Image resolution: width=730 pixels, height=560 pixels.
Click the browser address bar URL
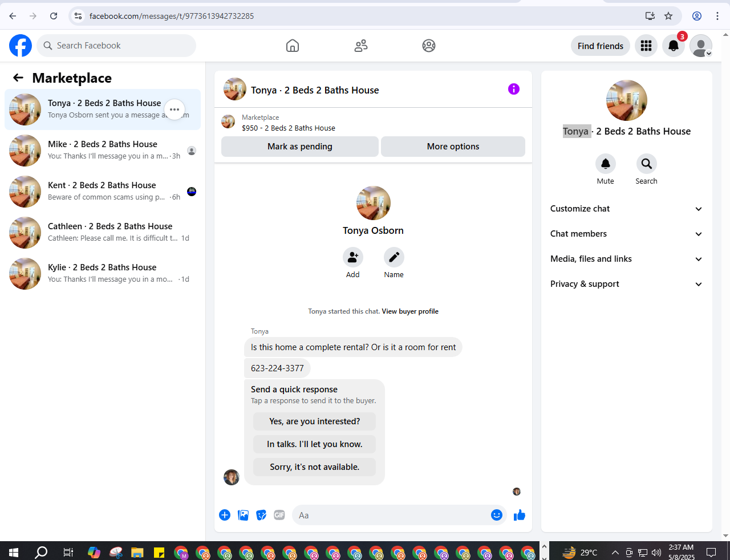click(172, 16)
